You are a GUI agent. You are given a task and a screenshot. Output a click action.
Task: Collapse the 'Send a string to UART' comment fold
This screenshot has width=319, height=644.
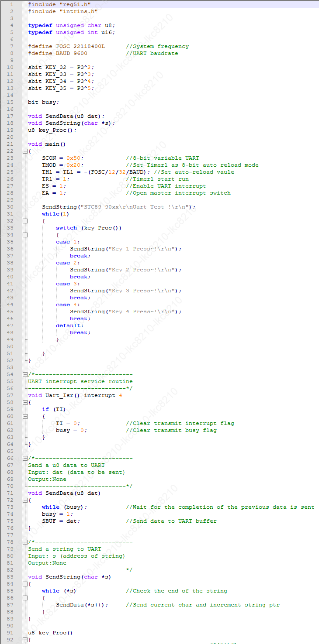click(x=24, y=542)
